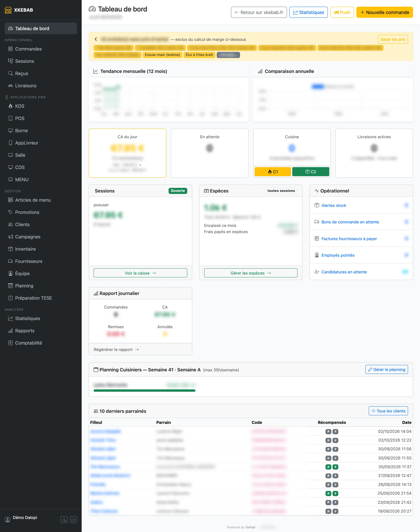The height and width of the screenshot is (532, 420).
Task: Click the megaphone icon beside Campagnes
Action: pos(10,236)
